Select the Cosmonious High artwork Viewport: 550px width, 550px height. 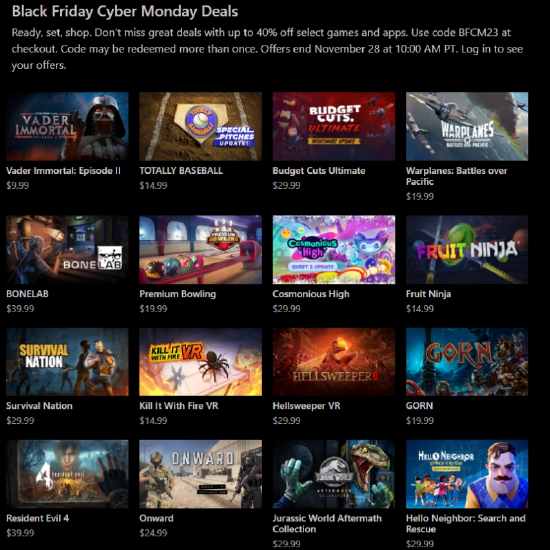pyautogui.click(x=334, y=249)
